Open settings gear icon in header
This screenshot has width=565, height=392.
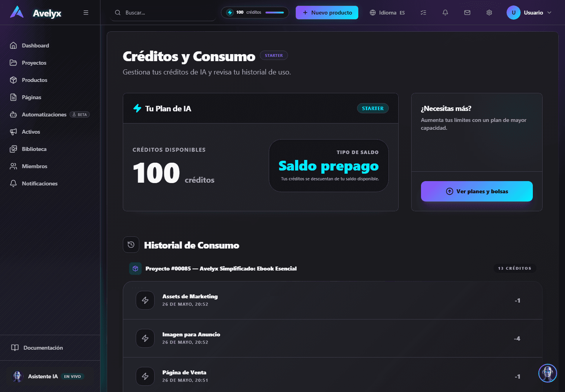489,13
